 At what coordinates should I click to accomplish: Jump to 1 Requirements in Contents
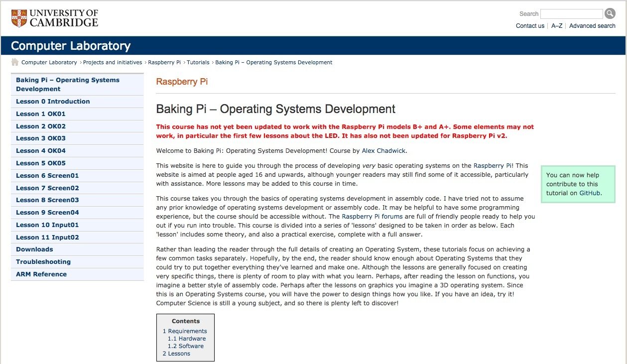185,331
